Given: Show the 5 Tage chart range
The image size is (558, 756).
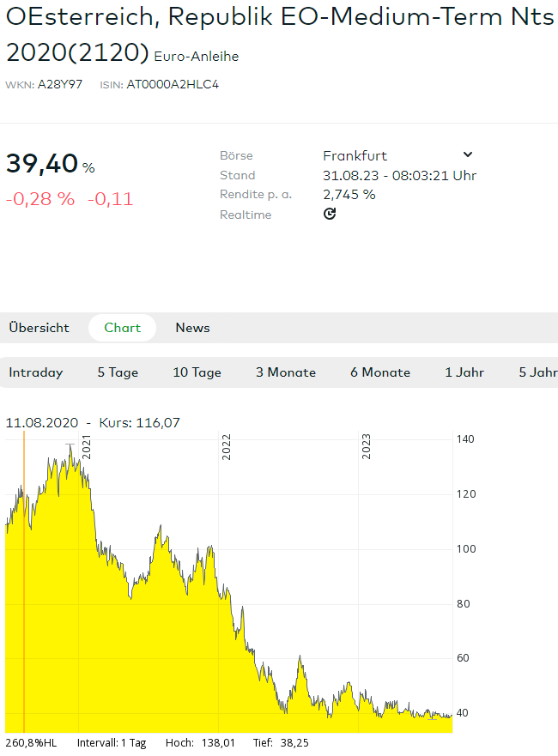Looking at the screenshot, I should [x=118, y=372].
